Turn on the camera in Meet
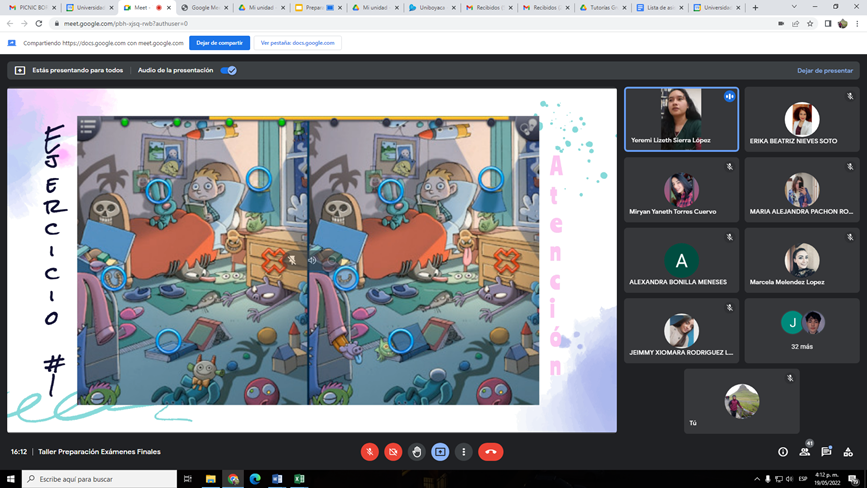Viewport: 867px width, 488px height. click(393, 452)
